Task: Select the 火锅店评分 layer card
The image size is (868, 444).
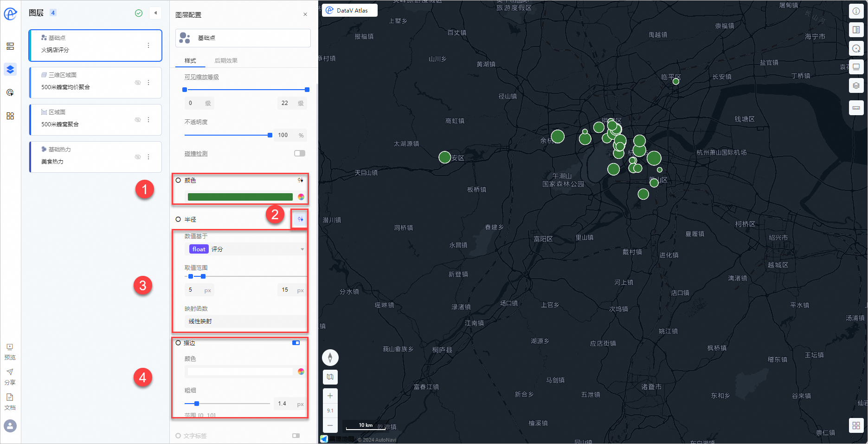Action: click(95, 46)
